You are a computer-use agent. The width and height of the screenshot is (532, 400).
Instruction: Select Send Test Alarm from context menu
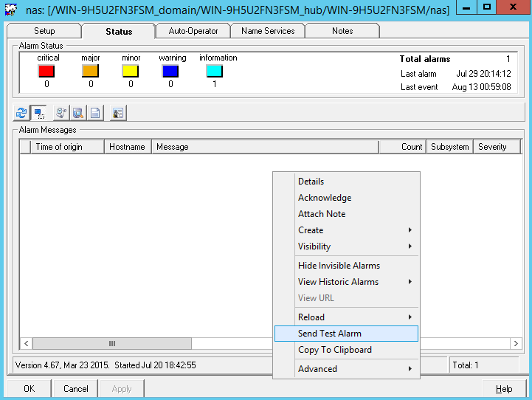tap(330, 334)
